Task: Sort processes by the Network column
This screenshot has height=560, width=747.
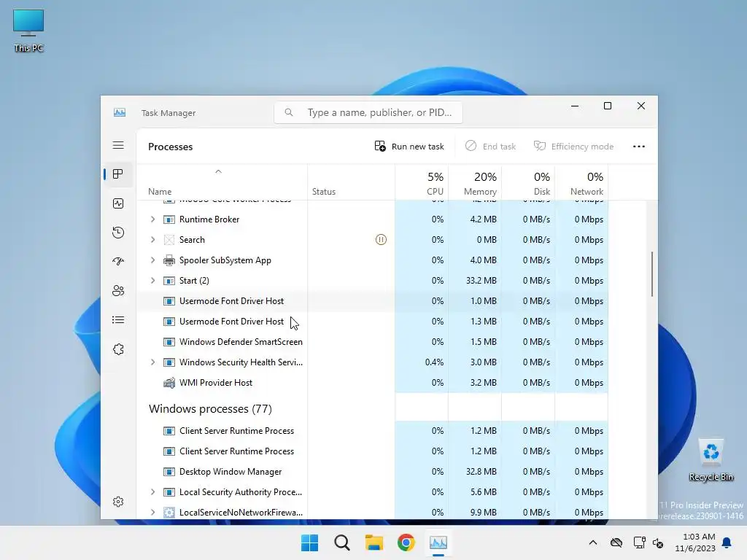Action: 581,183
